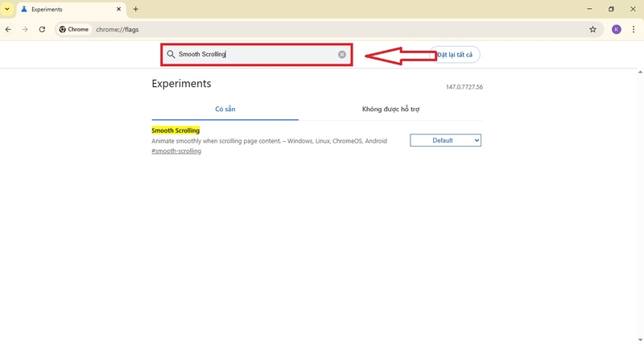Restore down the Chrome window
The image size is (644, 344).
point(611,9)
